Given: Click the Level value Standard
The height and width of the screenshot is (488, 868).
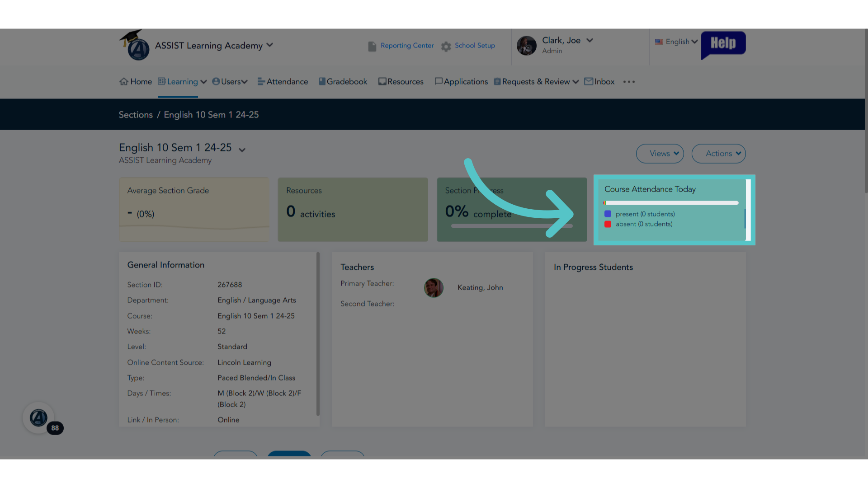Looking at the screenshot, I should 232,347.
